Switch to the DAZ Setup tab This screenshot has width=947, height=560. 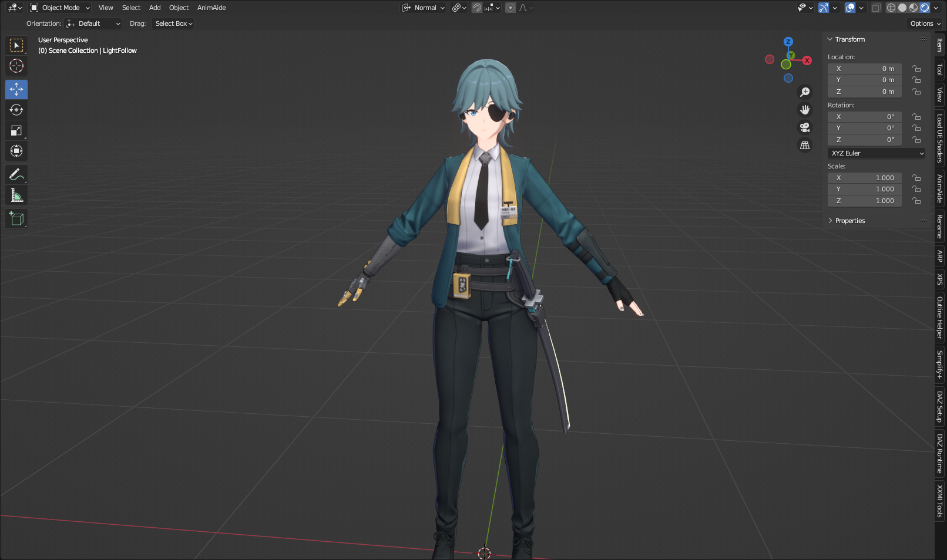coord(940,407)
